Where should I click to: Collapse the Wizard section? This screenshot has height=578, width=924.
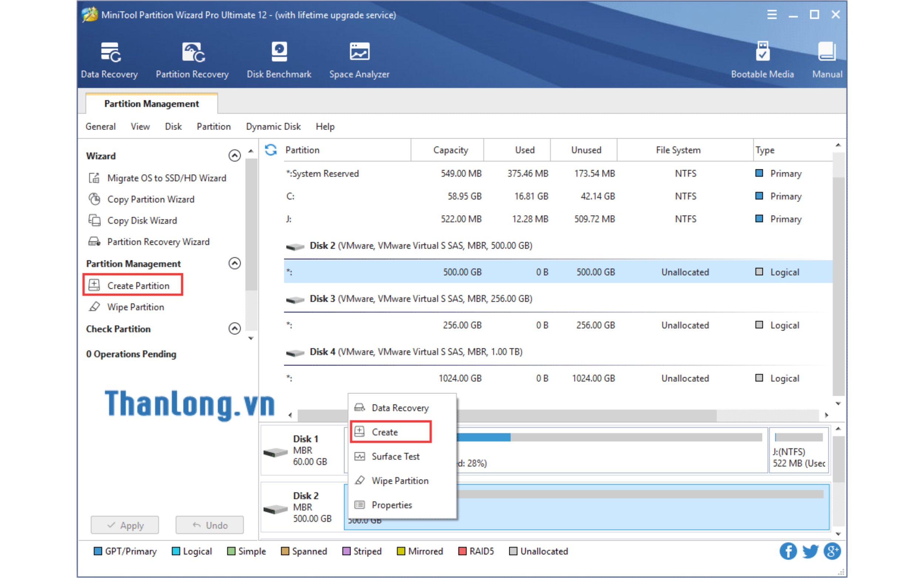[x=235, y=156]
